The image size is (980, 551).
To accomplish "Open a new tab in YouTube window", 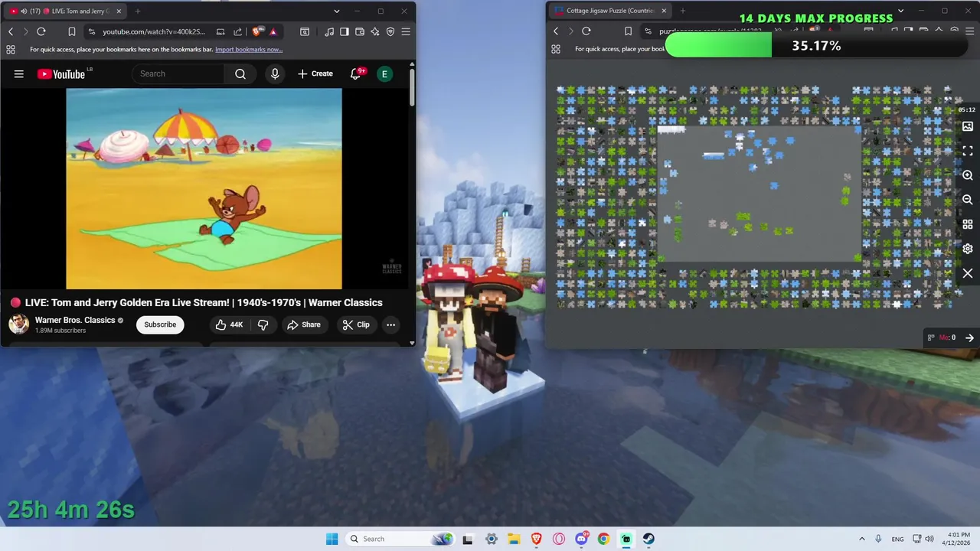I will tap(138, 11).
